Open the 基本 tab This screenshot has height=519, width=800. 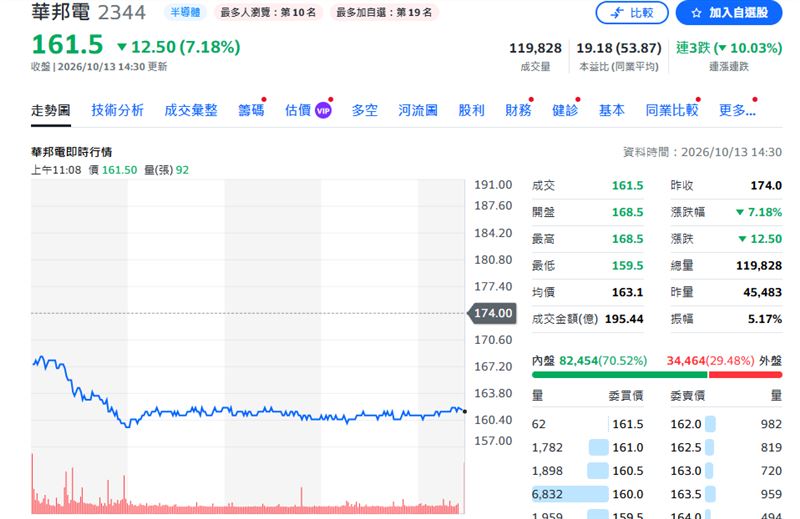611,110
